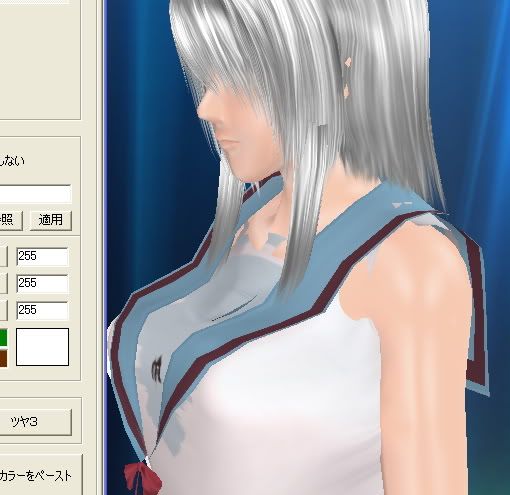The height and width of the screenshot is (495, 510).
Task: Select the option labeled しない
Action: coord(12,161)
